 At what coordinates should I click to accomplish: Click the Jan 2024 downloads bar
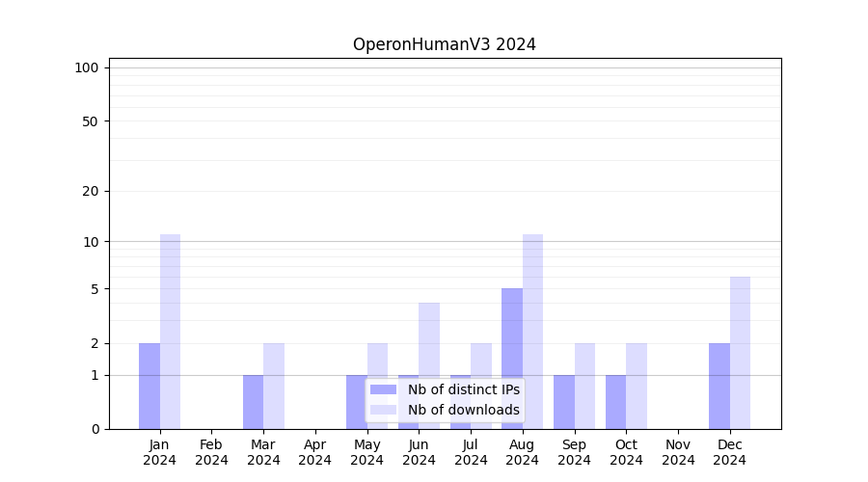[x=170, y=332]
